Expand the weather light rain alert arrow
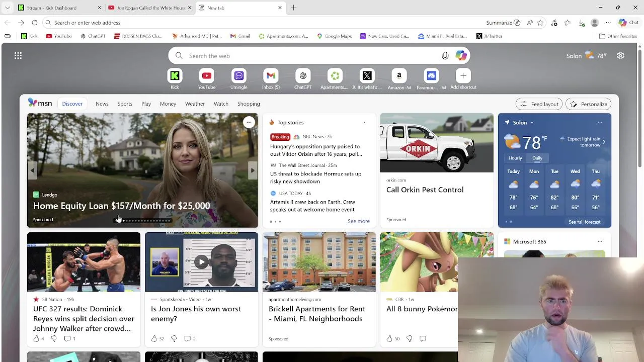 [604, 142]
